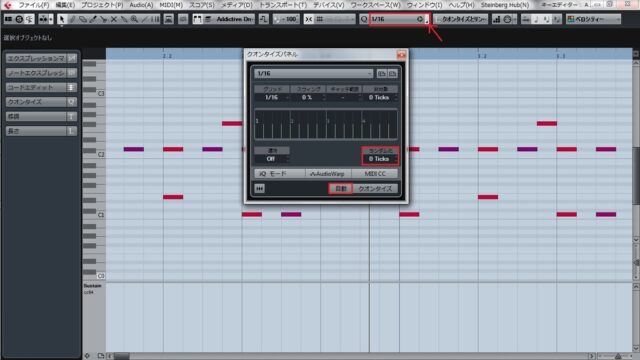Toggle Solo Editor S button

coord(19,19)
